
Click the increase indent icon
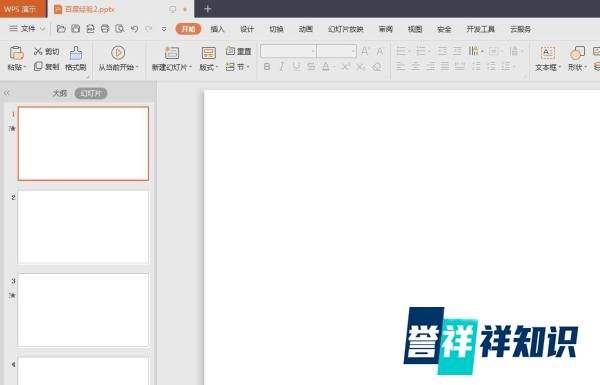[457, 51]
